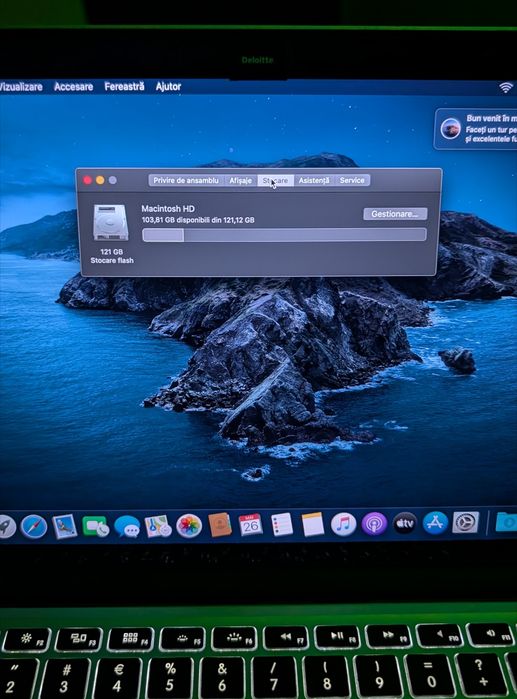Select the Stocare tab
The width and height of the screenshot is (517, 699).
[x=275, y=181]
